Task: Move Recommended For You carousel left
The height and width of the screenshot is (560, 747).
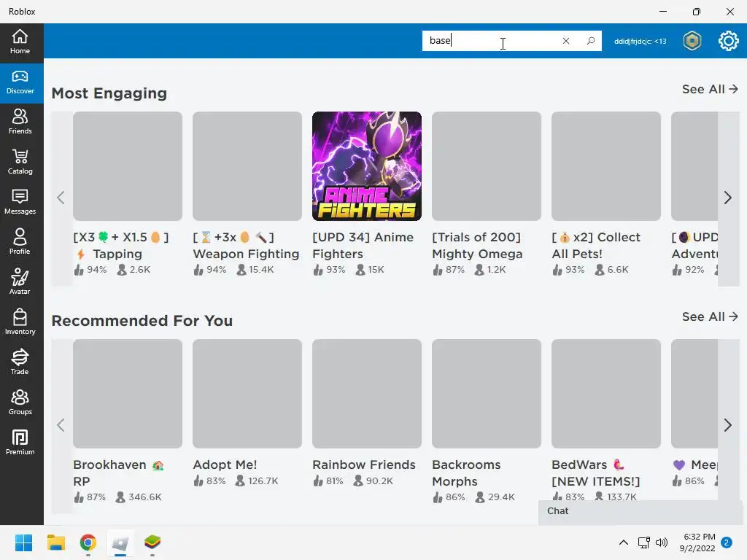Action: 61,425
